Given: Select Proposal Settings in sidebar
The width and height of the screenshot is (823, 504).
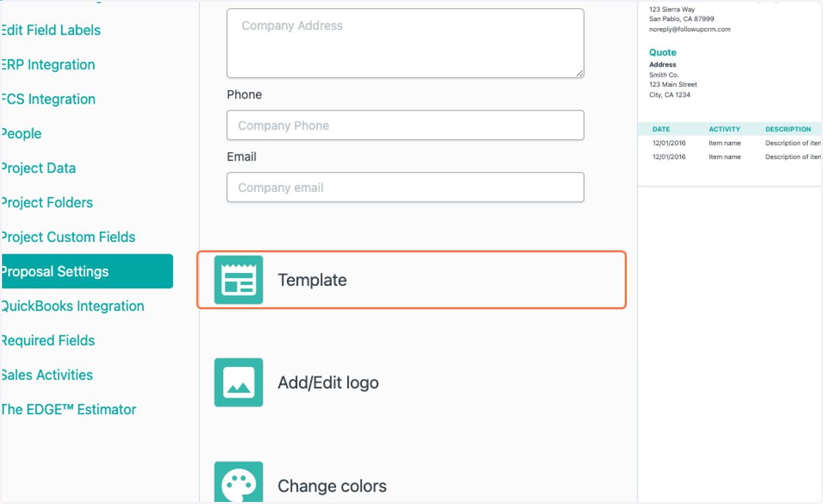Looking at the screenshot, I should tap(86, 272).
